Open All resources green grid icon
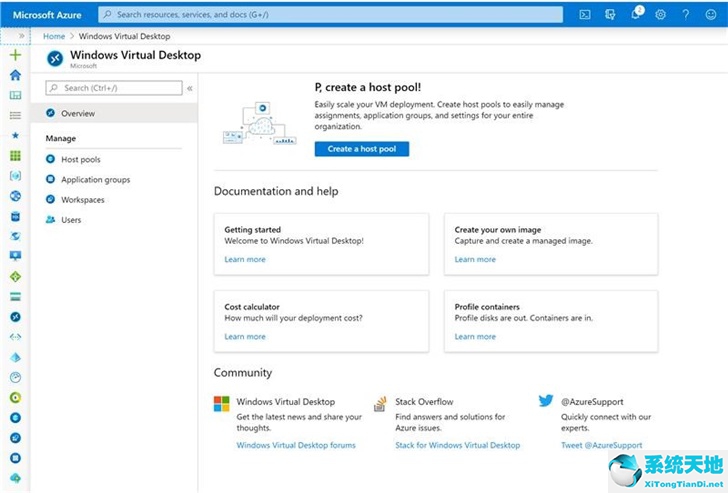This screenshot has height=493, width=728. click(x=15, y=156)
